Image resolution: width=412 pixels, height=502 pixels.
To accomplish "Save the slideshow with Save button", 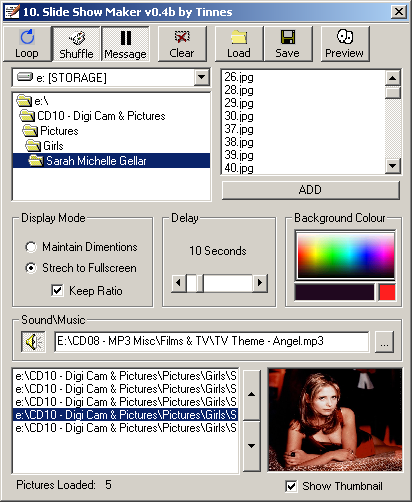I will click(288, 44).
